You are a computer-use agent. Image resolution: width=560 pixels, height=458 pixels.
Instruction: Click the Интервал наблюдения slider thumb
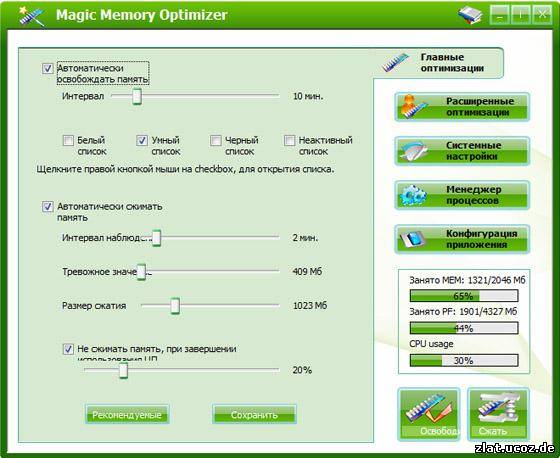coord(156,238)
